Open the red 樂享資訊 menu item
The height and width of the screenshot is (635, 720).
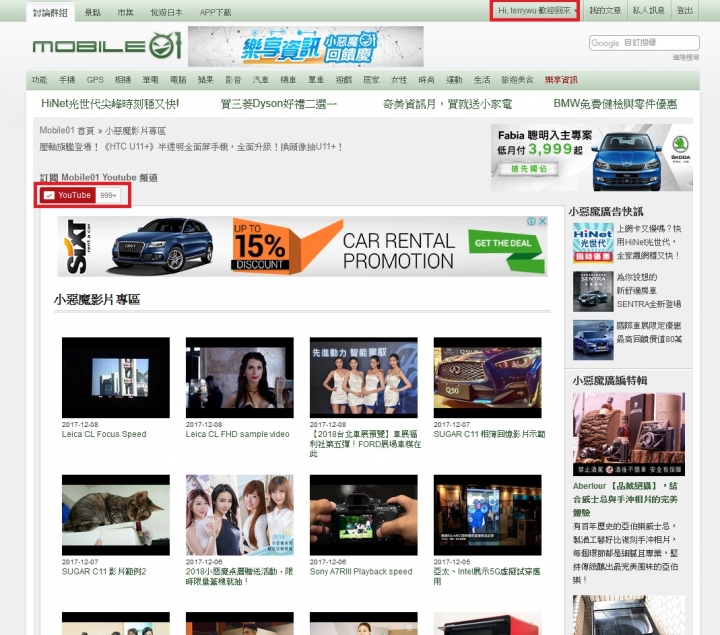pos(561,80)
